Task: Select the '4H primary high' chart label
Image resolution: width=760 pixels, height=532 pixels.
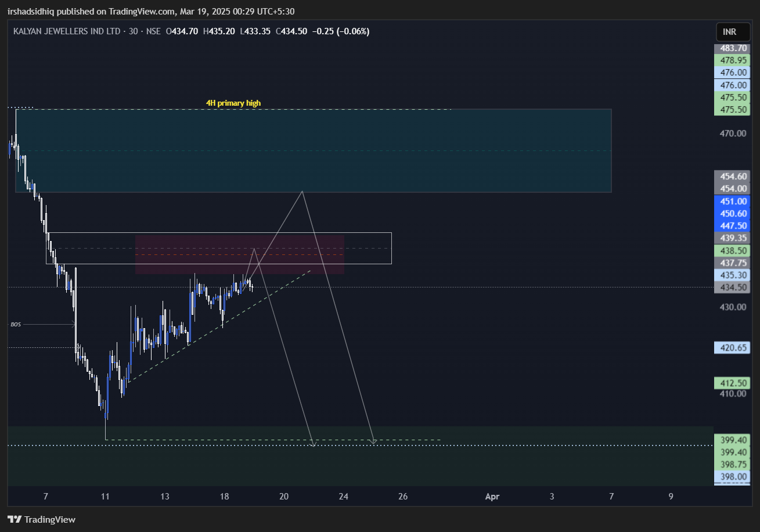Action: (x=233, y=103)
